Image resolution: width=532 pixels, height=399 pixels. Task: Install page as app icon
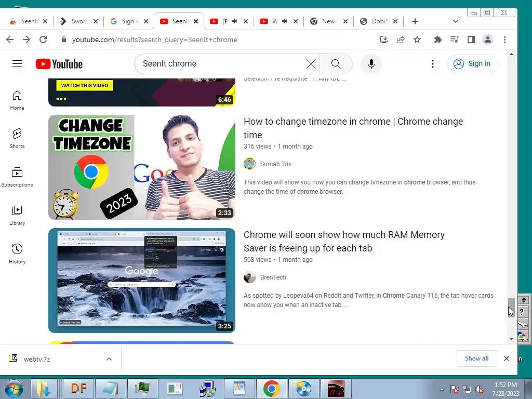[x=384, y=39]
